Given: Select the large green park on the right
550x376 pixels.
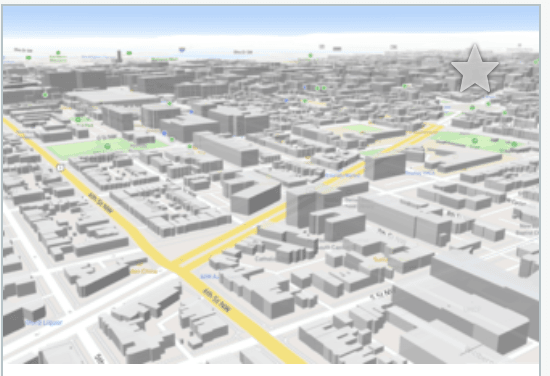Looking at the screenshot, I should (x=476, y=142).
